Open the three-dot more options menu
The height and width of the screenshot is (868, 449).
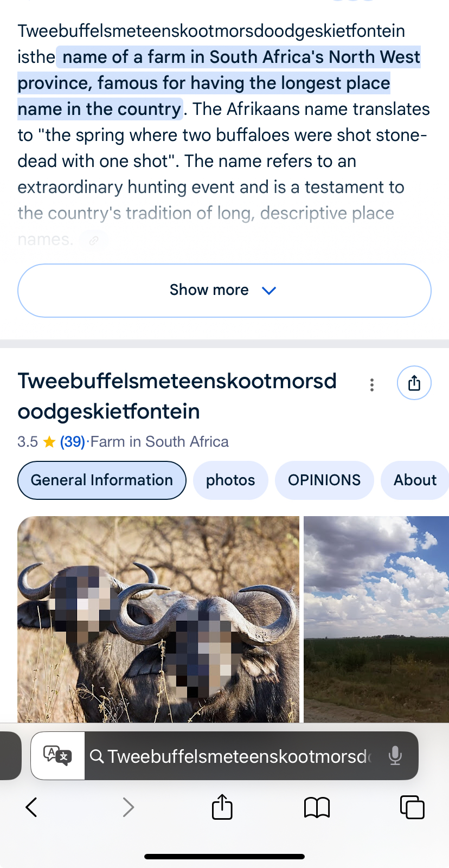coord(372,385)
